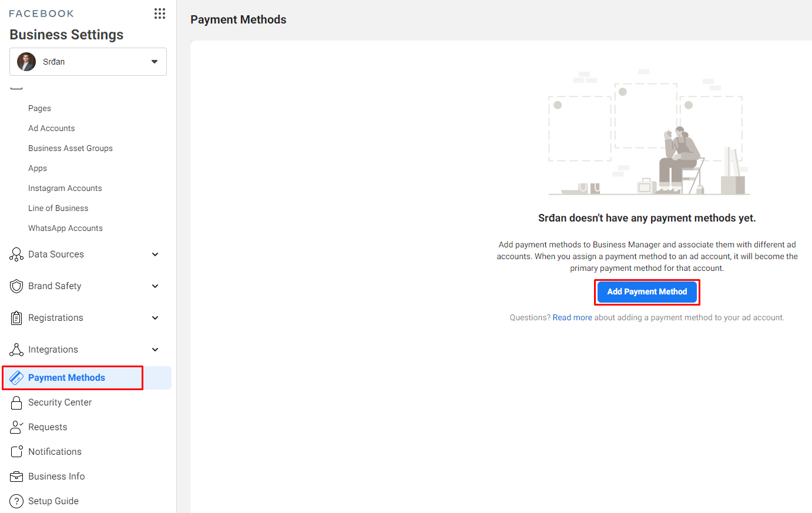Expand the Brand Safety chevron
Image resolution: width=812 pixels, height=513 pixels.
pyautogui.click(x=155, y=286)
